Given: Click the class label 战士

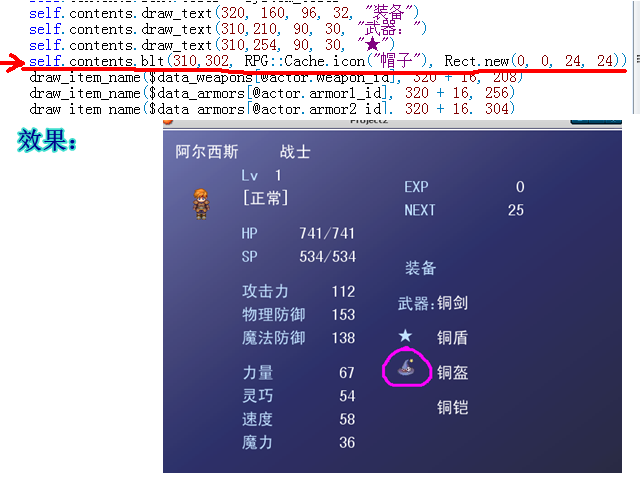Looking at the screenshot, I should pos(295,152).
